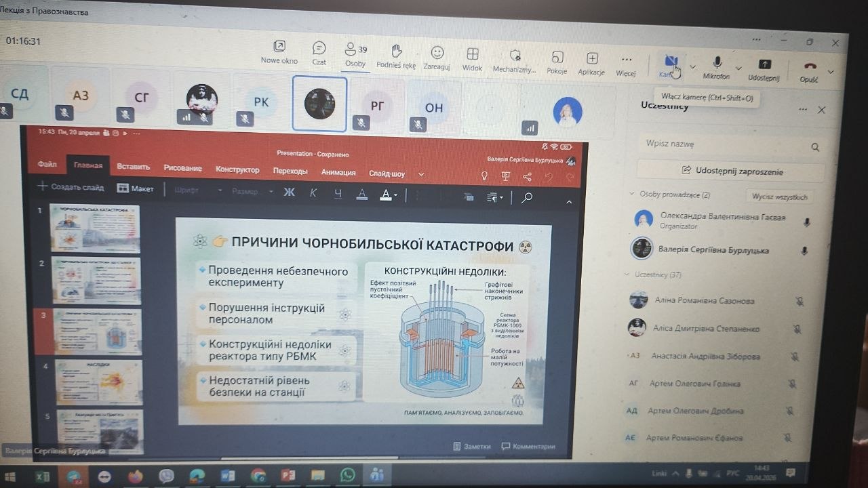Toggle underline Ч formatting
The image size is (868, 488).
[338, 194]
